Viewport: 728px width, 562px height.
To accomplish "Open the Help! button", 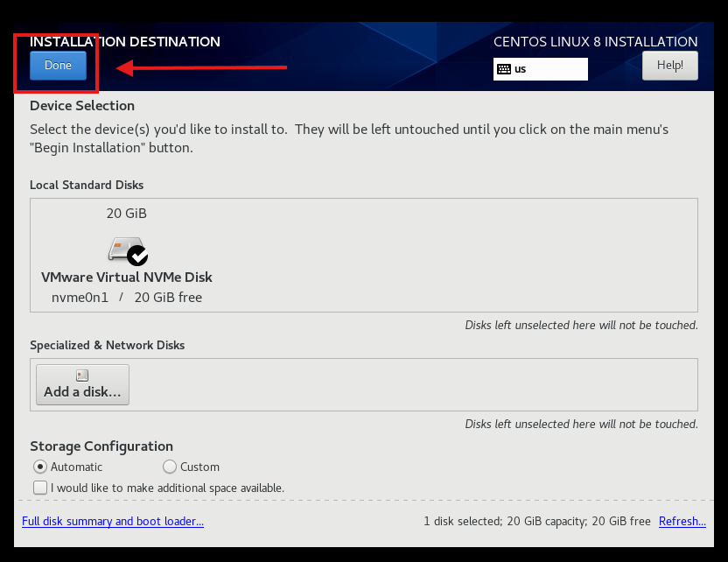I will [670, 66].
